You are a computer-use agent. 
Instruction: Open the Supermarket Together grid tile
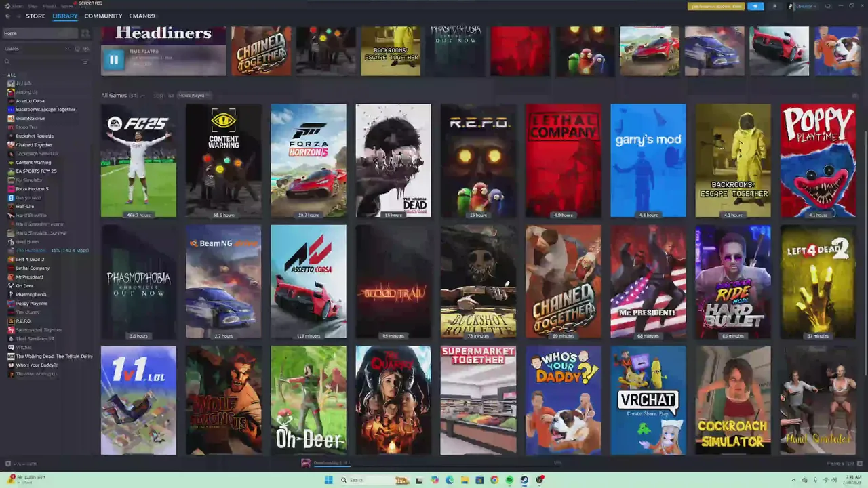pyautogui.click(x=478, y=401)
